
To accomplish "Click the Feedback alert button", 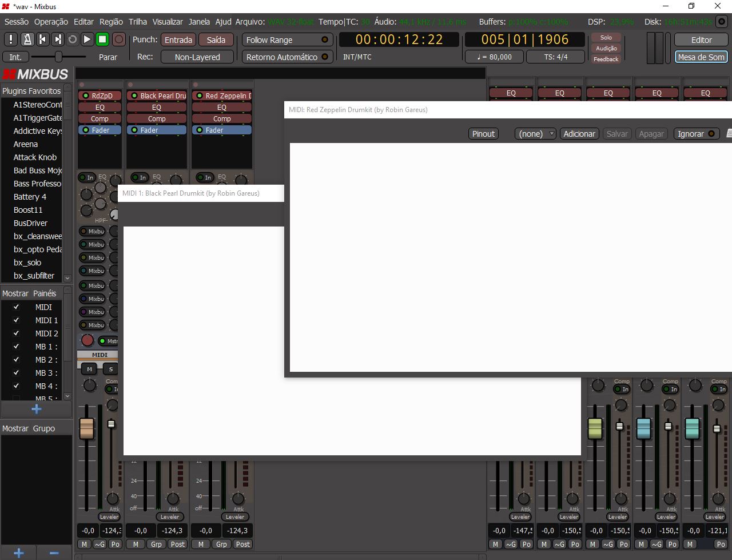I will coord(606,59).
